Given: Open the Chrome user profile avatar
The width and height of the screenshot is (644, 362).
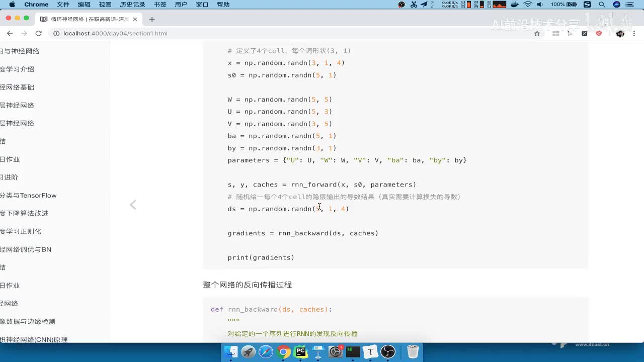Looking at the screenshot, I should 620,33.
